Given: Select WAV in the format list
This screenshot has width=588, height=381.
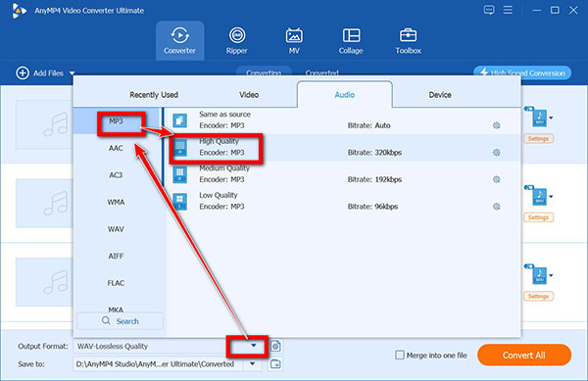Looking at the screenshot, I should tap(118, 229).
